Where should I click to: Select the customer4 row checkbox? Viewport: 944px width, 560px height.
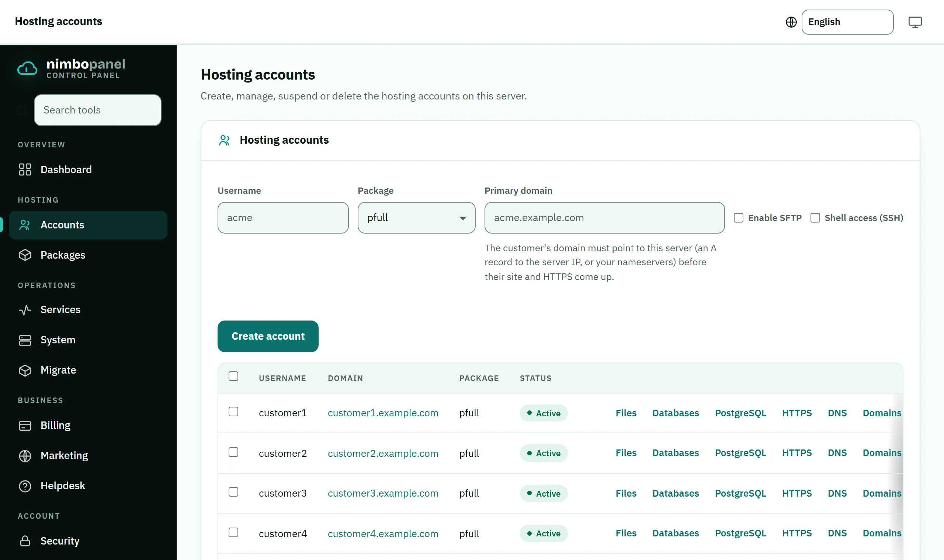[233, 532]
